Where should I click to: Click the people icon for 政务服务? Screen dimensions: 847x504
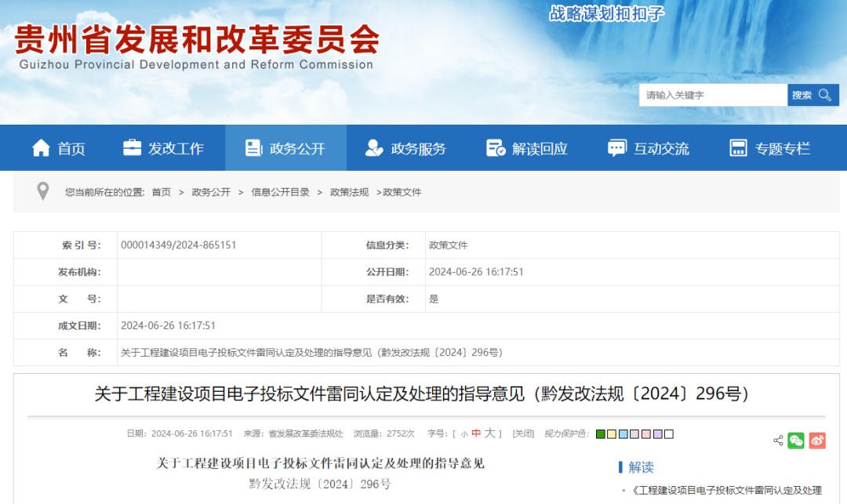(373, 147)
